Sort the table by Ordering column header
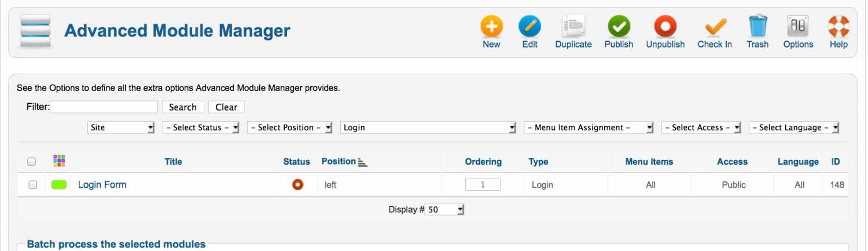 [x=483, y=162]
